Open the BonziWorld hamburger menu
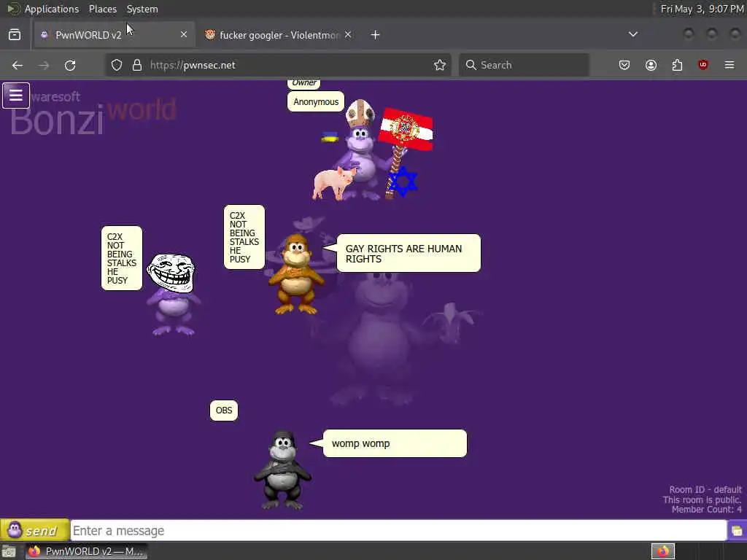This screenshot has width=747, height=560. [x=16, y=96]
